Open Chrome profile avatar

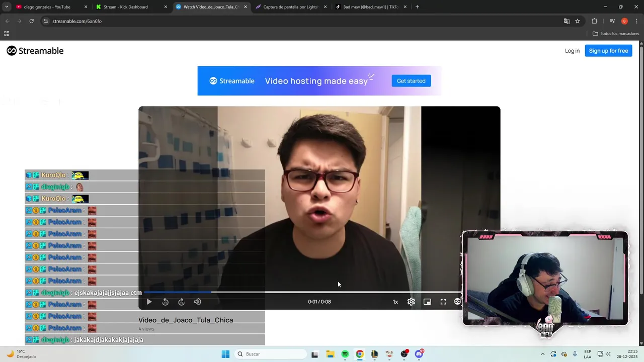tap(624, 21)
